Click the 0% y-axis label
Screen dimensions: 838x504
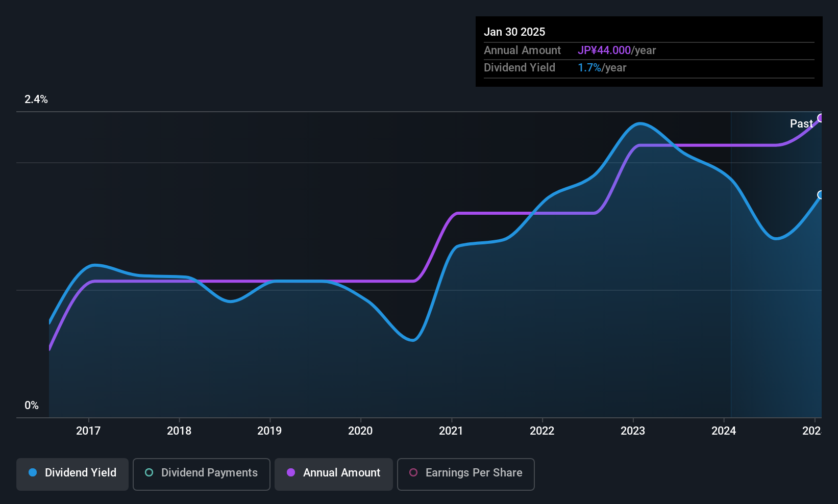(32, 406)
